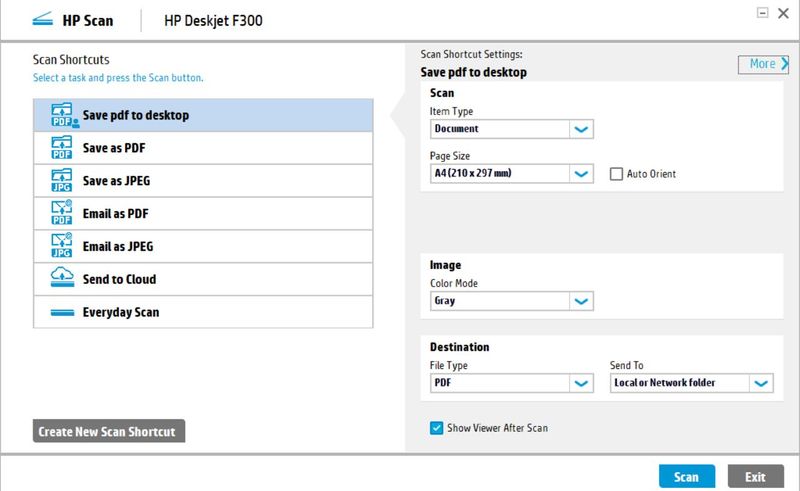Click the Save as JPEG icon
This screenshot has height=491, width=800.
click(x=62, y=180)
